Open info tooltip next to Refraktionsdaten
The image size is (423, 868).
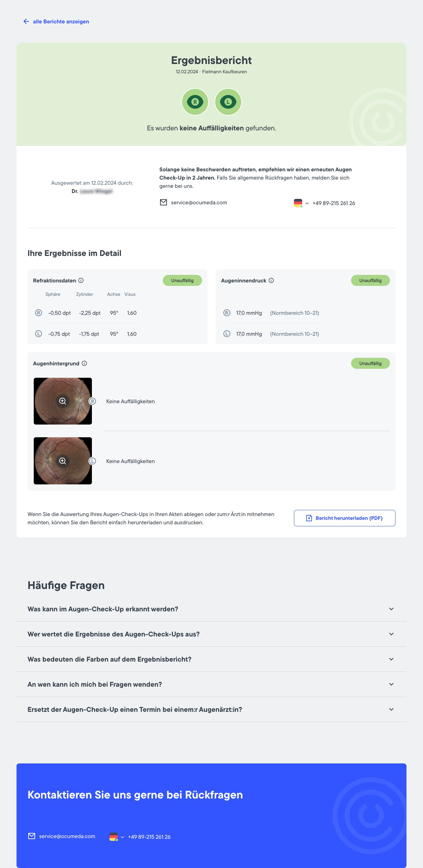pos(81,280)
